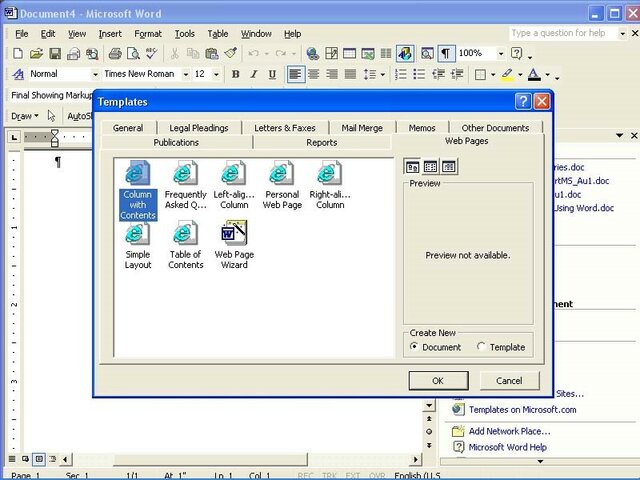Toggle Align Right button
Image resolution: width=640 pixels, height=480 pixels.
[332, 74]
